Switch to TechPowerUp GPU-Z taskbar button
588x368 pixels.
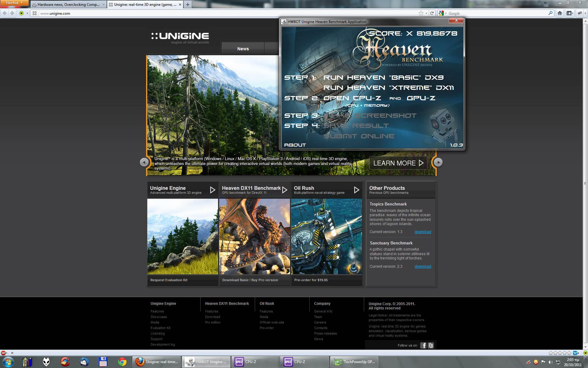(x=355, y=362)
